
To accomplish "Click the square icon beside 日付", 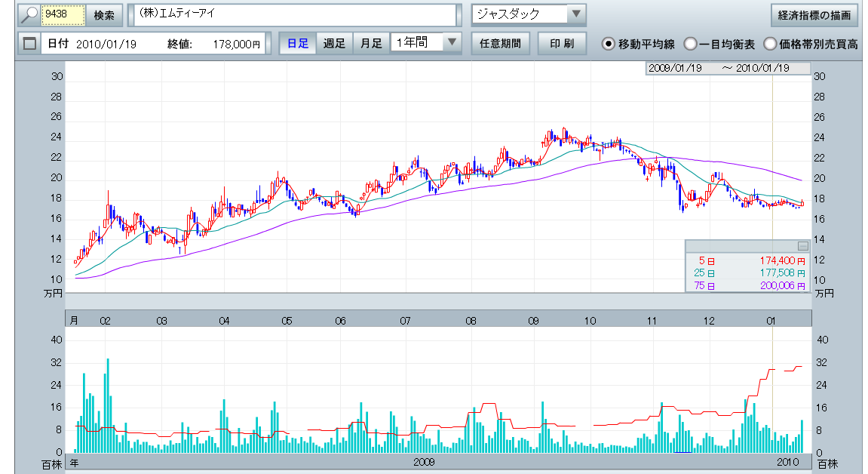I will click(x=29, y=44).
